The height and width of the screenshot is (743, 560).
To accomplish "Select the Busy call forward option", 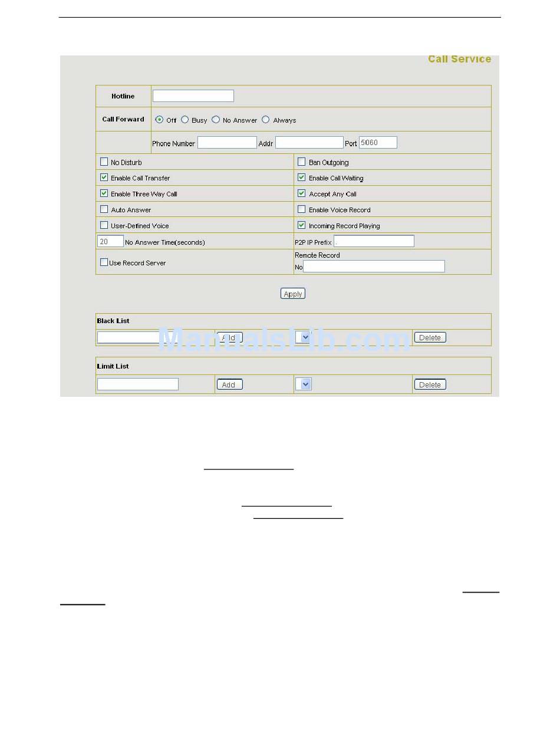I will tap(185, 120).
